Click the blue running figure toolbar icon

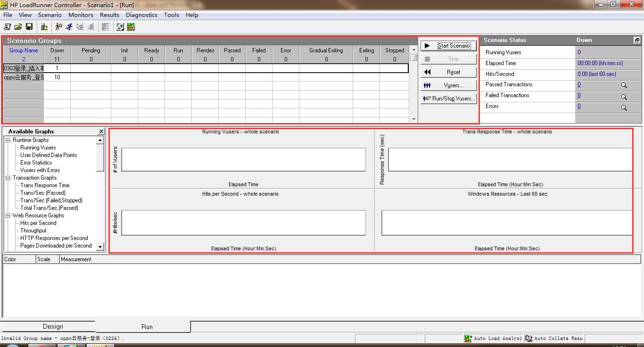(x=69, y=27)
